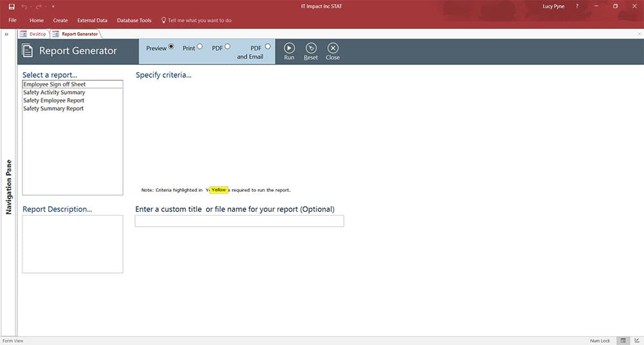
Task: Click the Report Generator document icon
Action: click(28, 51)
